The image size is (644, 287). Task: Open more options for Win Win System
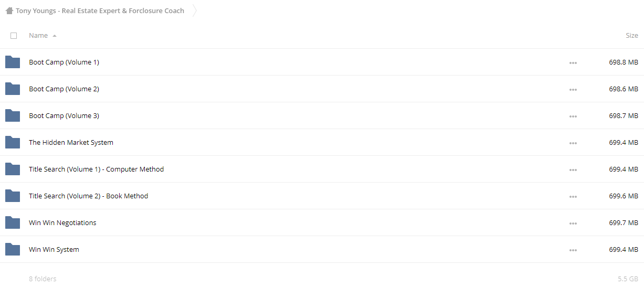tap(573, 250)
